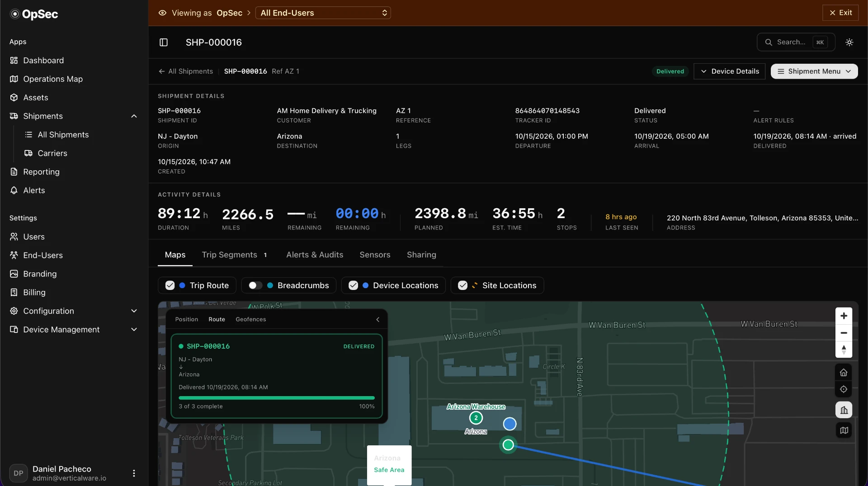Toggle 3D buildings map icon
868x486 pixels.
tap(844, 410)
